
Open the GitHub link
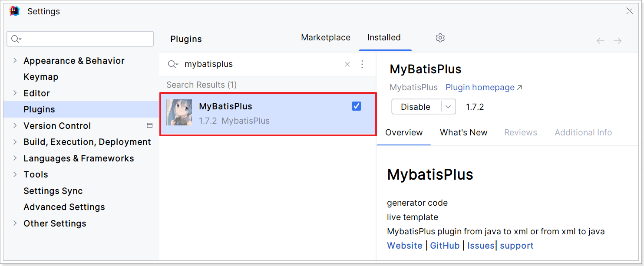click(445, 246)
